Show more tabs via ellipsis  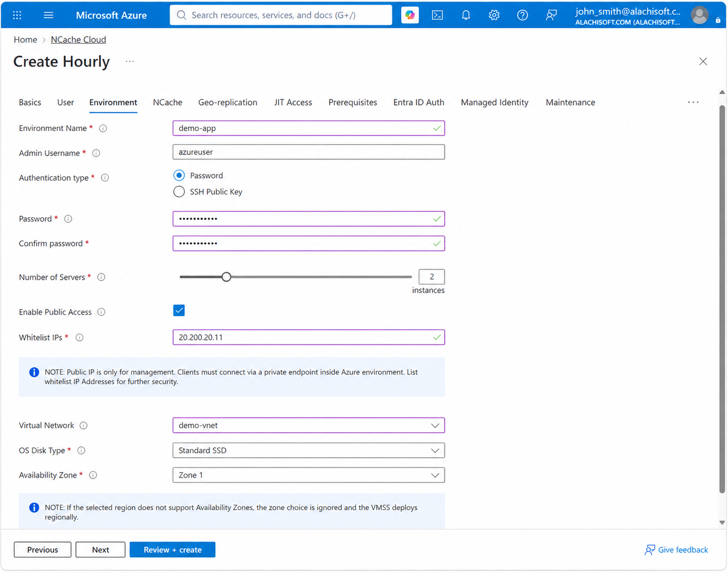[693, 102]
